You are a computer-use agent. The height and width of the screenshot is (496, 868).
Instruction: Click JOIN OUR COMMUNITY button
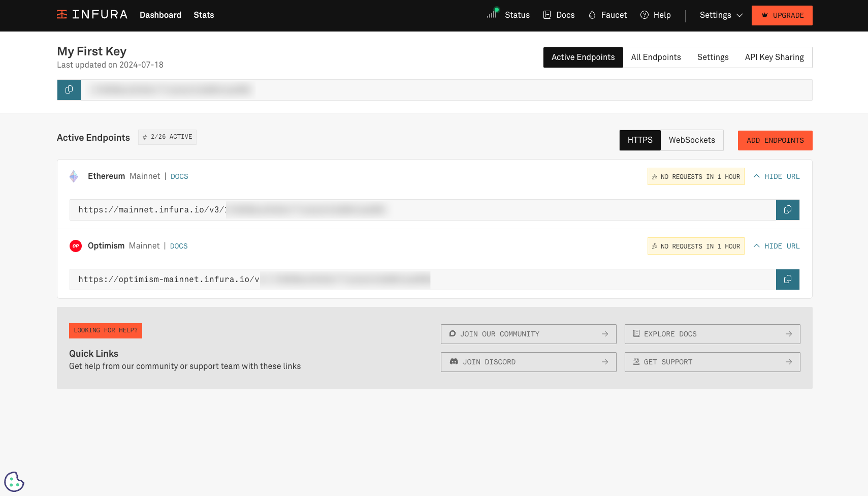tap(529, 334)
